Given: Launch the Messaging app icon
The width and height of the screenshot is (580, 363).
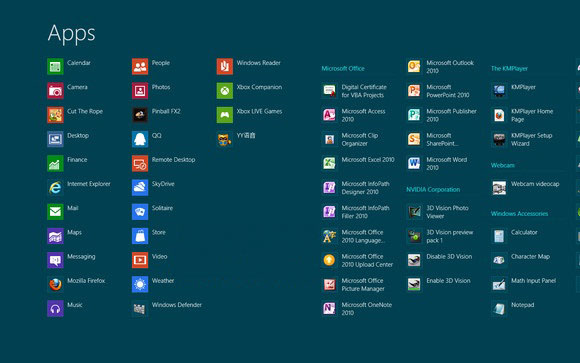Looking at the screenshot, I should 55,260.
